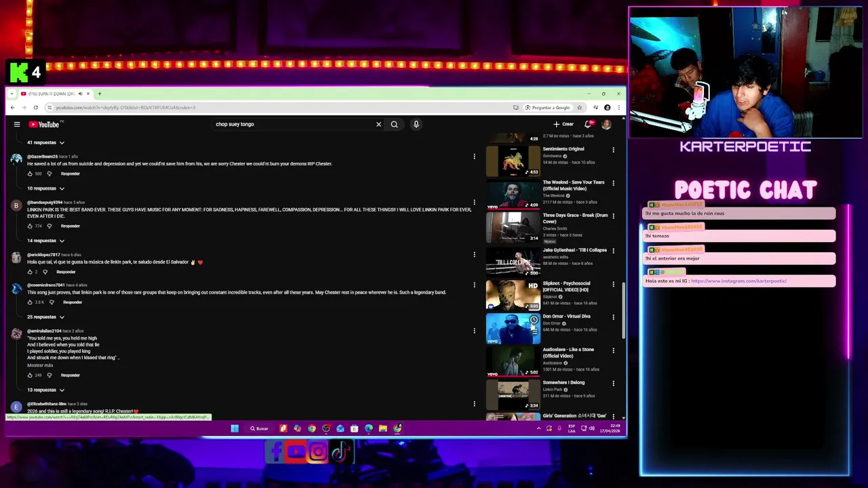Add Don Omar video to watch later
868x488 pixels.
click(534, 320)
